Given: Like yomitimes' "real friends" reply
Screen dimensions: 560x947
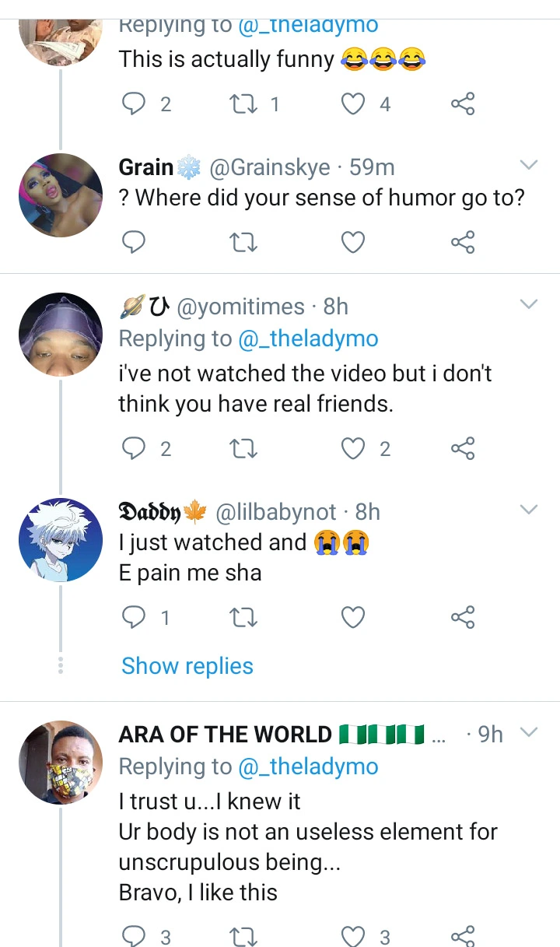Looking at the screenshot, I should pos(354,448).
